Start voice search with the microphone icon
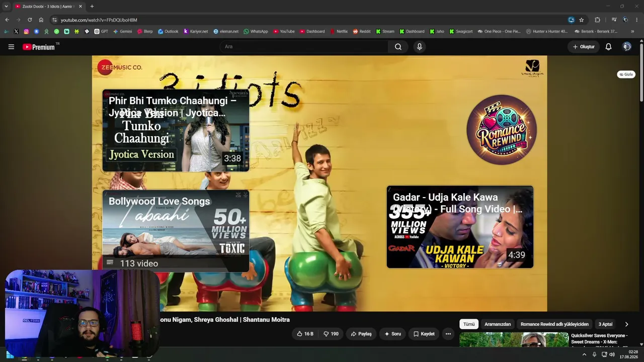This screenshot has width=644, height=362. tap(419, 47)
